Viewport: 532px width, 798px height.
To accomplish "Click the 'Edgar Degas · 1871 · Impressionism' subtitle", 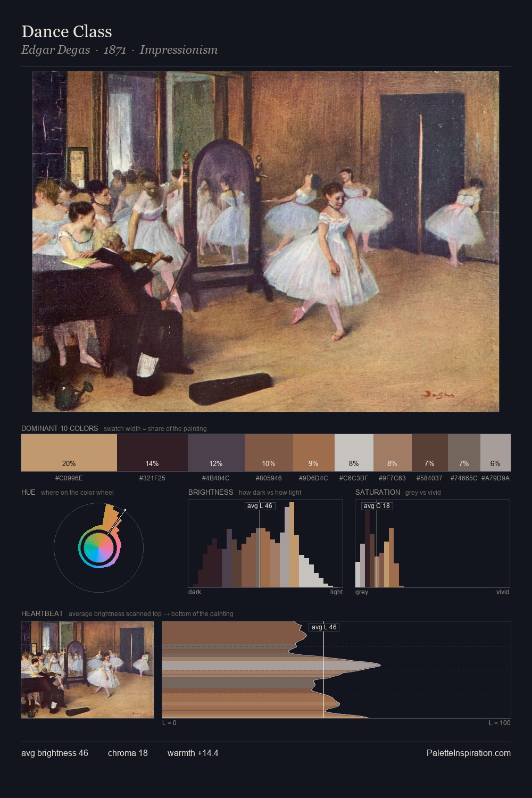I will pos(119,50).
